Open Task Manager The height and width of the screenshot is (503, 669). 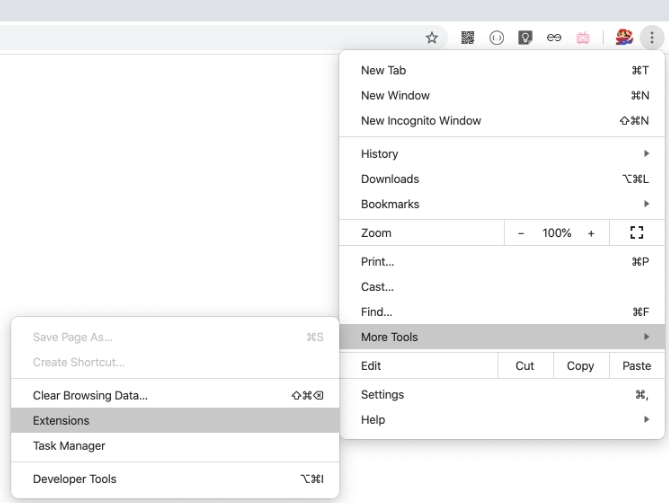click(69, 446)
